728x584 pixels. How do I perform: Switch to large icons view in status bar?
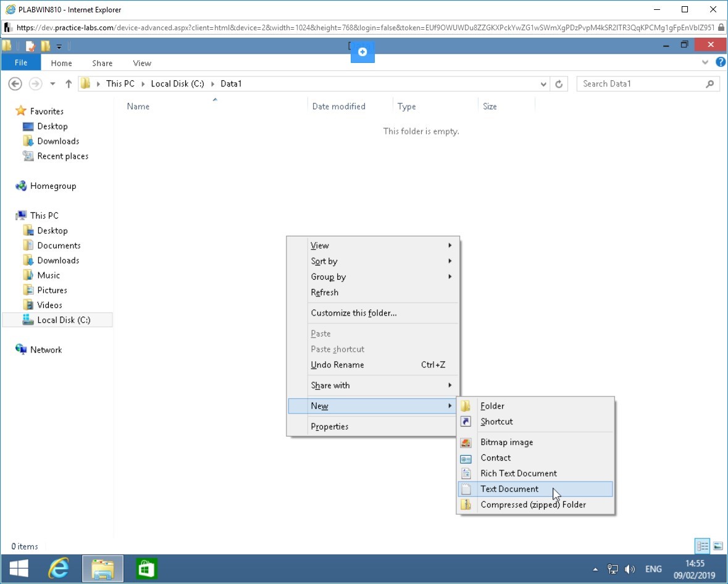click(718, 546)
